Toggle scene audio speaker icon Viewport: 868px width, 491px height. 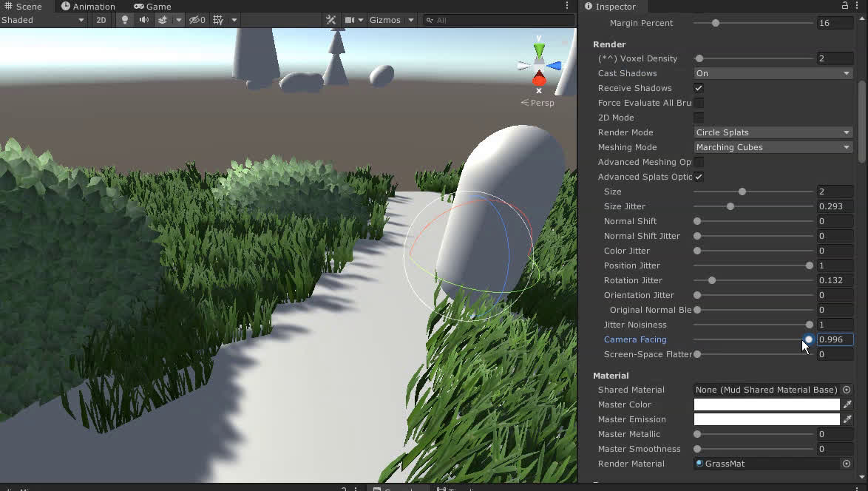click(x=143, y=20)
